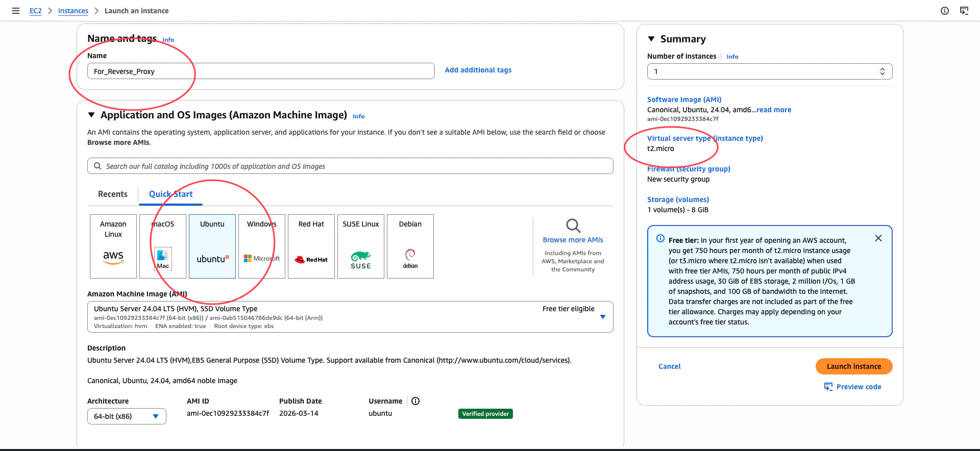The width and height of the screenshot is (980, 451).
Task: Go to EC2 breadcrumb
Action: point(36,11)
